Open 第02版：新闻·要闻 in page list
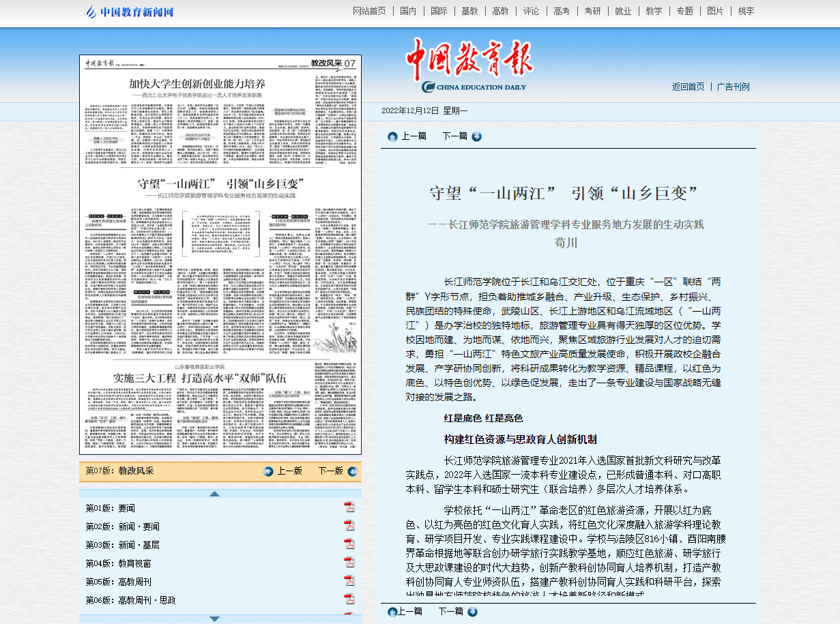Image resolution: width=840 pixels, height=624 pixels. click(x=122, y=526)
